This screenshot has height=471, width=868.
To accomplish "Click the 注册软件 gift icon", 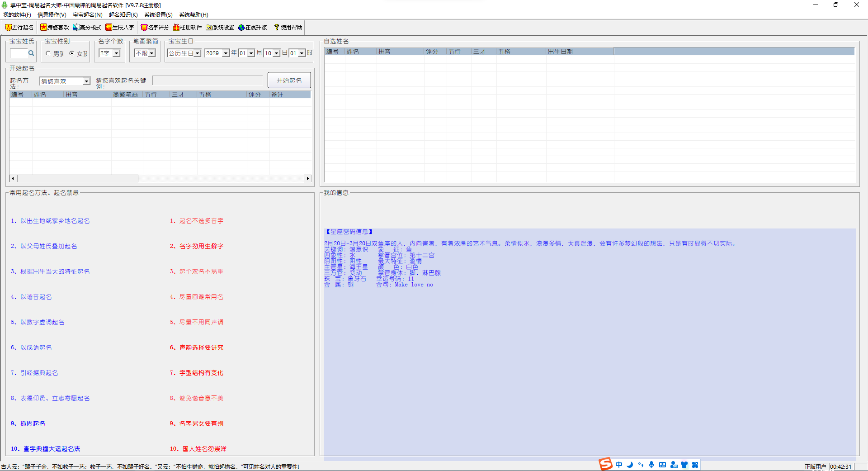I will (x=176, y=28).
